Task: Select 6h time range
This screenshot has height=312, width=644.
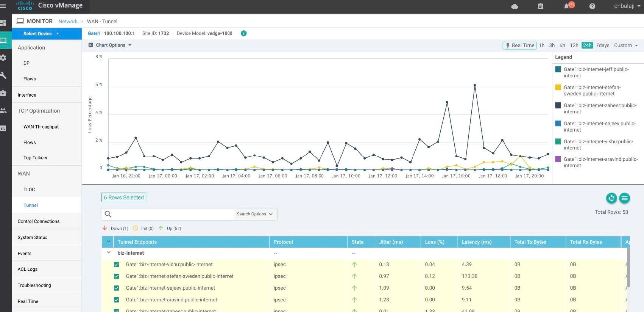Action: pyautogui.click(x=562, y=45)
